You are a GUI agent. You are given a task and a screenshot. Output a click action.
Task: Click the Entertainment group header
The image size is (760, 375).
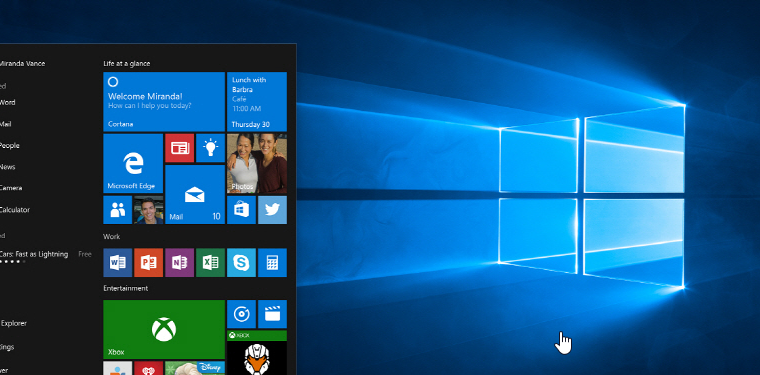point(126,288)
